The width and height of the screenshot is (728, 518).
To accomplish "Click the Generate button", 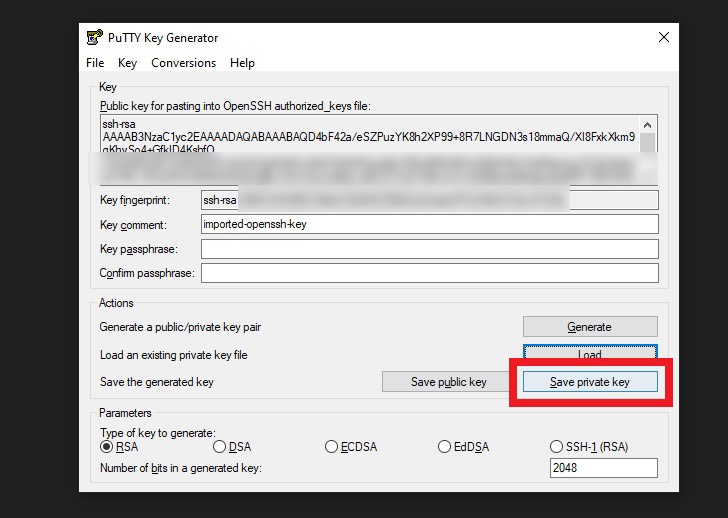I will (589, 327).
